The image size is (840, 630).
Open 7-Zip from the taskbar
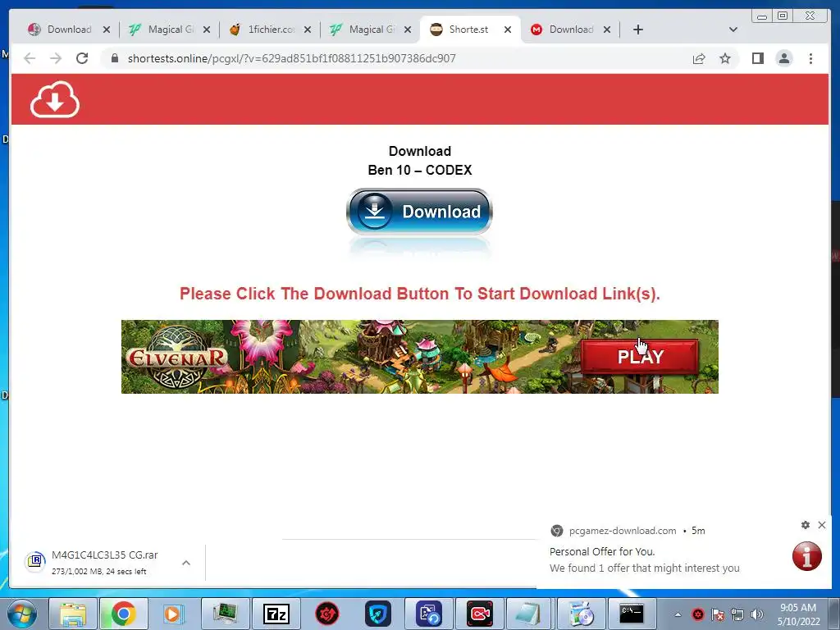coord(276,614)
